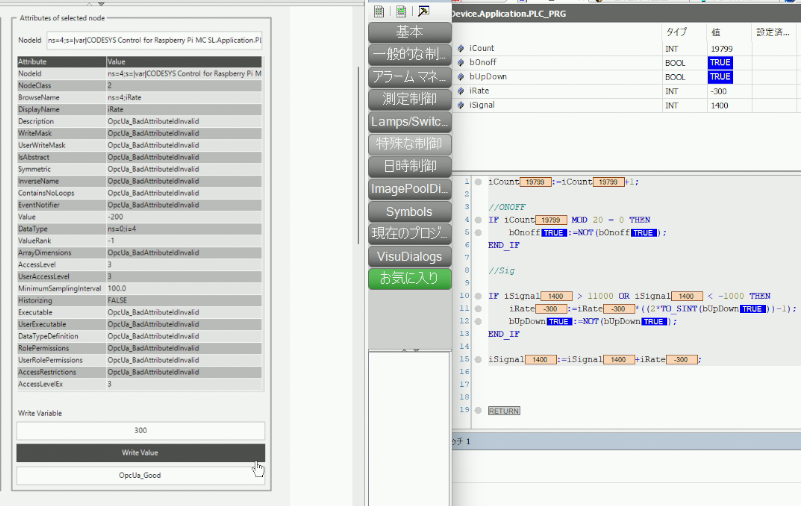This screenshot has height=506, width=801.
Task: Click green list-view icon in toolbox toolbar
Action: (x=401, y=11)
